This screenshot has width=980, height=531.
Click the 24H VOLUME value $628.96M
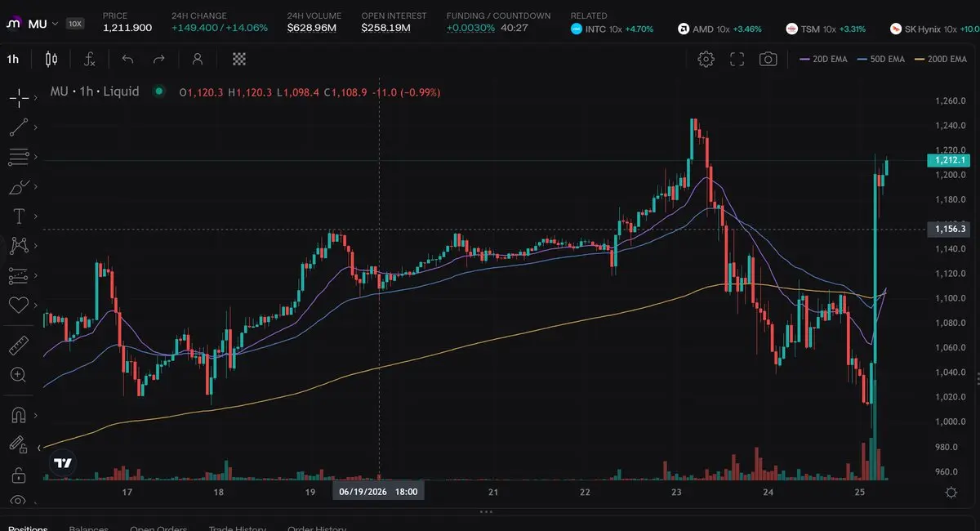(x=311, y=28)
